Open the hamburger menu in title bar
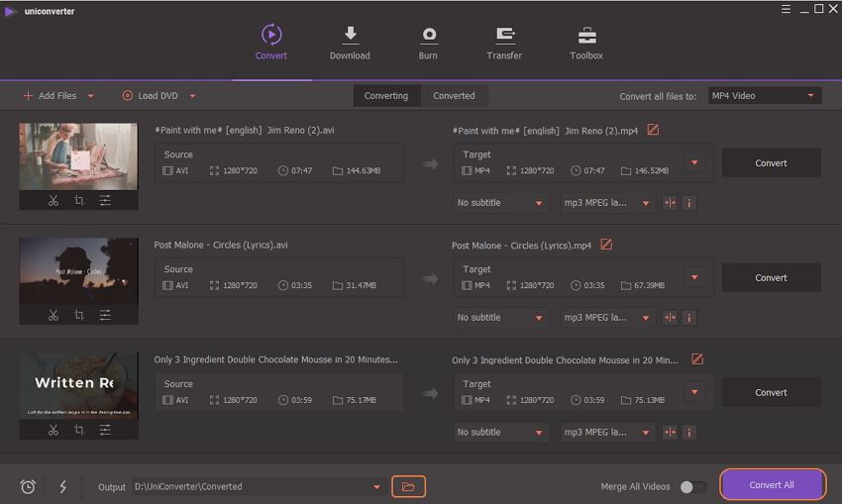Screen dimensions: 842x504 (x=786, y=9)
